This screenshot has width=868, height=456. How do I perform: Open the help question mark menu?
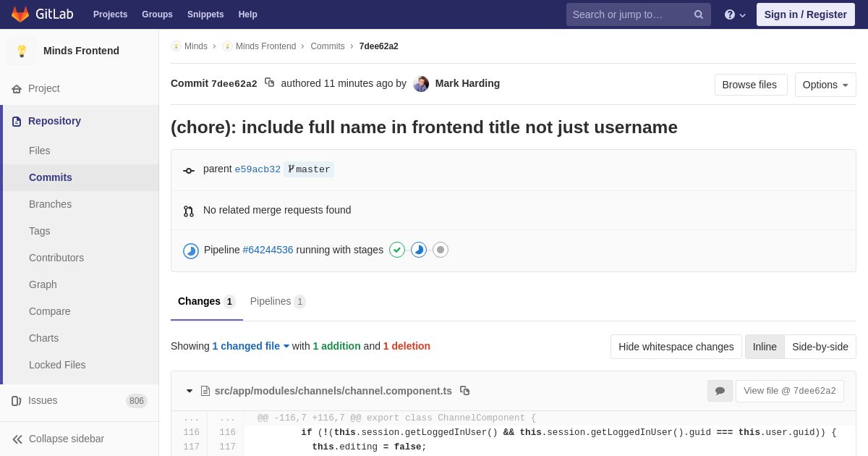click(735, 14)
